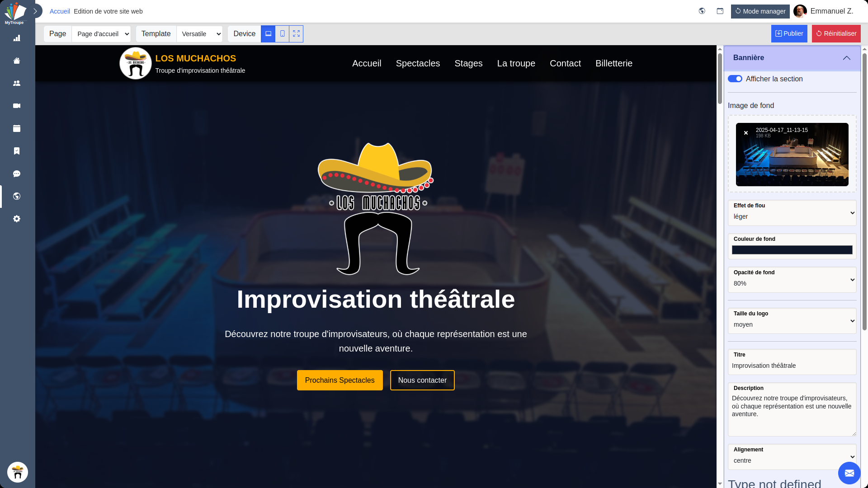Click the 'Couleur de fond' color swatch
Screen dimensions: 868x488
792,250
